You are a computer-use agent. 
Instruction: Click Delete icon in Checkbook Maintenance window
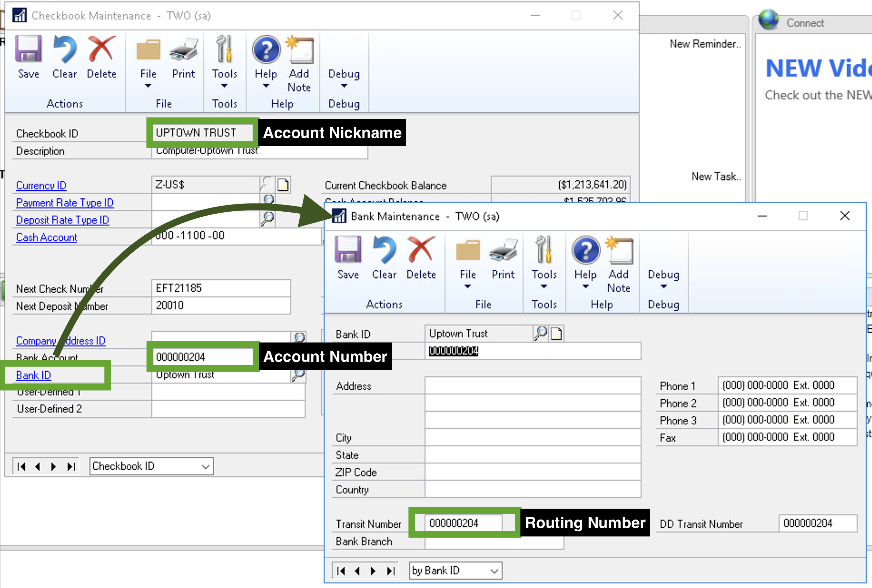102,49
